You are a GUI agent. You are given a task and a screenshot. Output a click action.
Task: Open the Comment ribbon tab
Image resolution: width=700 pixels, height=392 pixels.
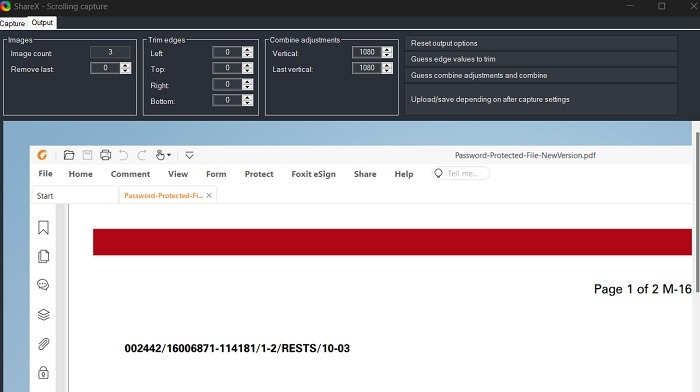pyautogui.click(x=130, y=174)
